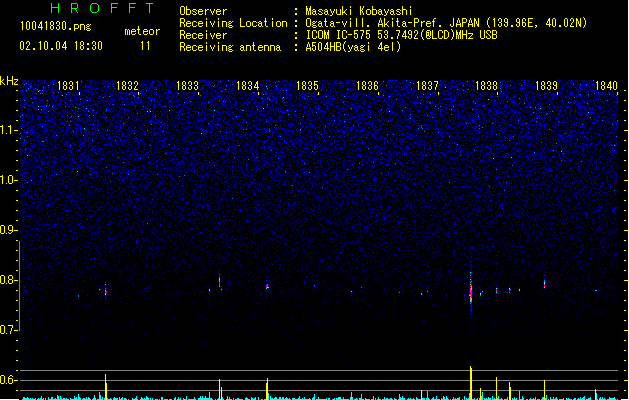Screen dimensions: 629x400
Task: Click the Receiving antenna label
Action: [230, 47]
